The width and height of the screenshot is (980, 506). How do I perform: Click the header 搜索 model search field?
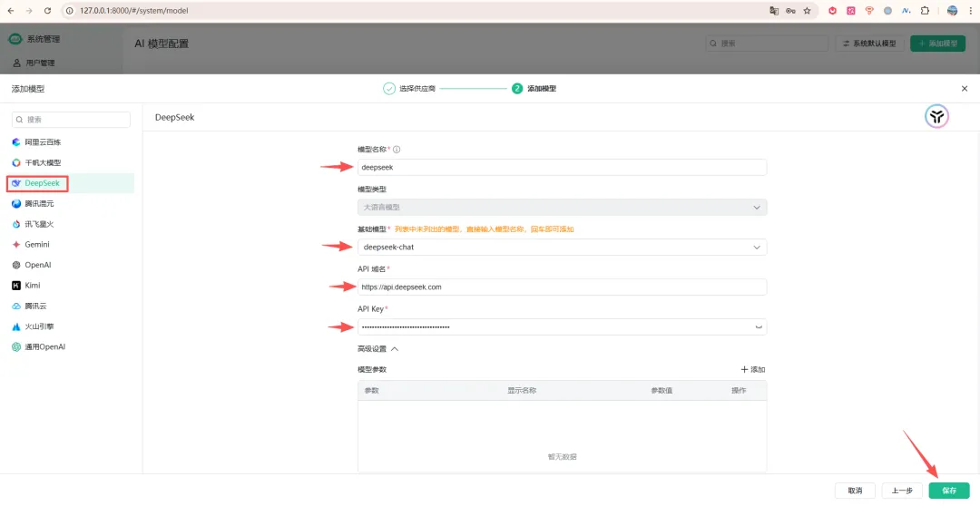tap(767, 44)
